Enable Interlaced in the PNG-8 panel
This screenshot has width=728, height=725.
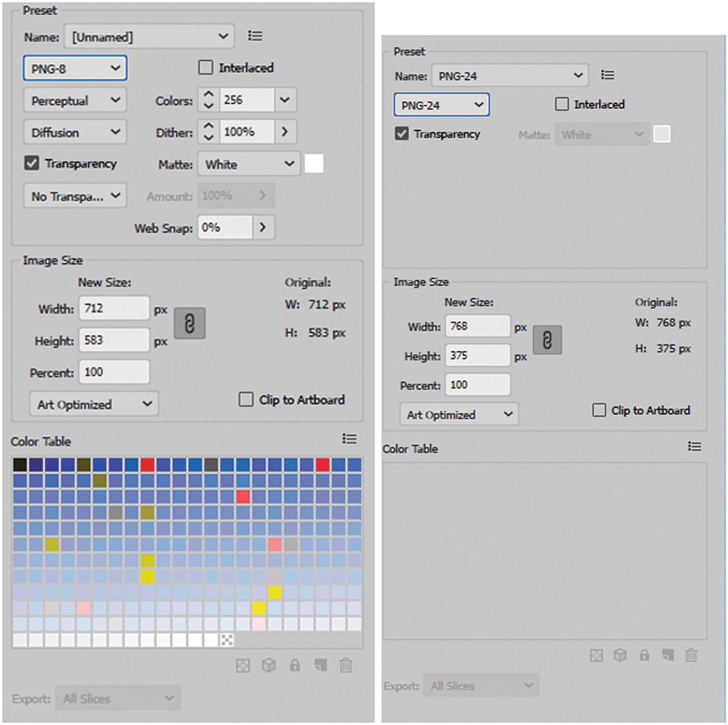pos(205,67)
